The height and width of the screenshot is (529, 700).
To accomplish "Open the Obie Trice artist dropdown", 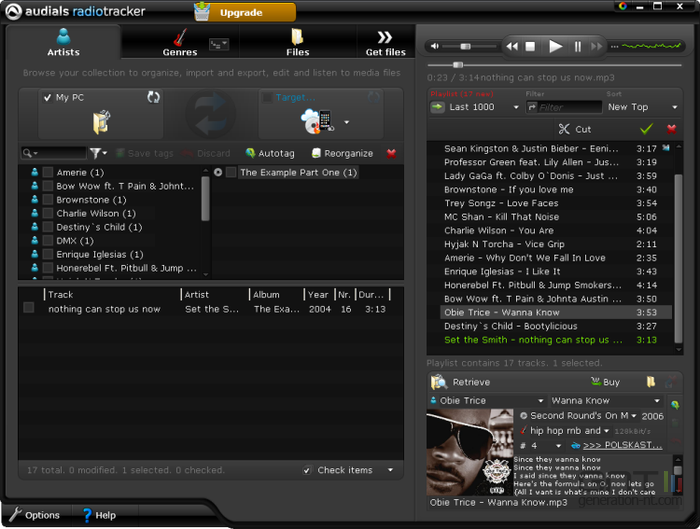I will (541, 400).
